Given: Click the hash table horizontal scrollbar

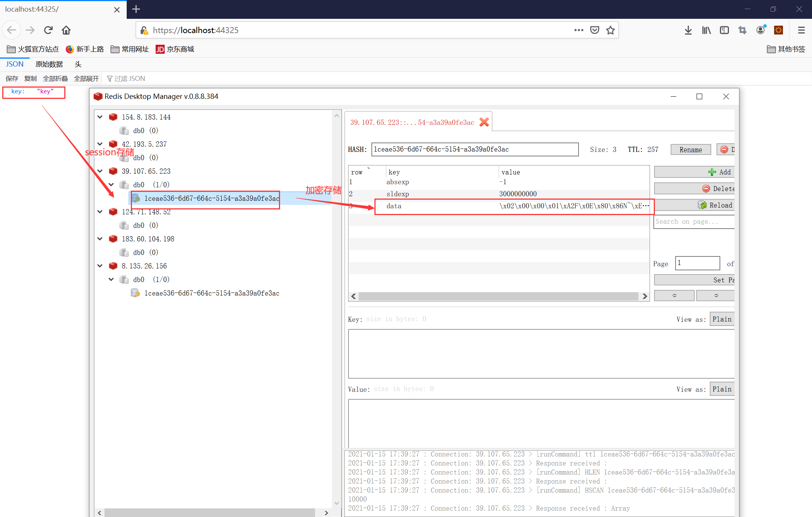Looking at the screenshot, I should (498, 296).
